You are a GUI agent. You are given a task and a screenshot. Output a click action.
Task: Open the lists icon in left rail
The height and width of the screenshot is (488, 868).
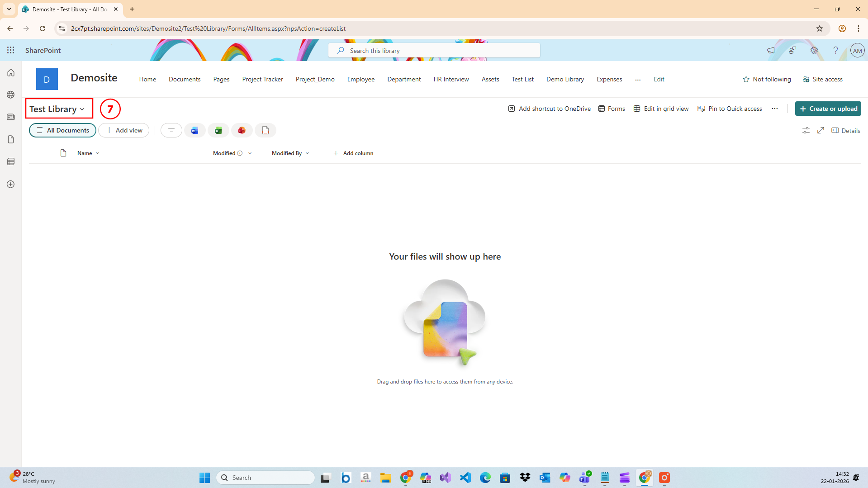[11, 162]
